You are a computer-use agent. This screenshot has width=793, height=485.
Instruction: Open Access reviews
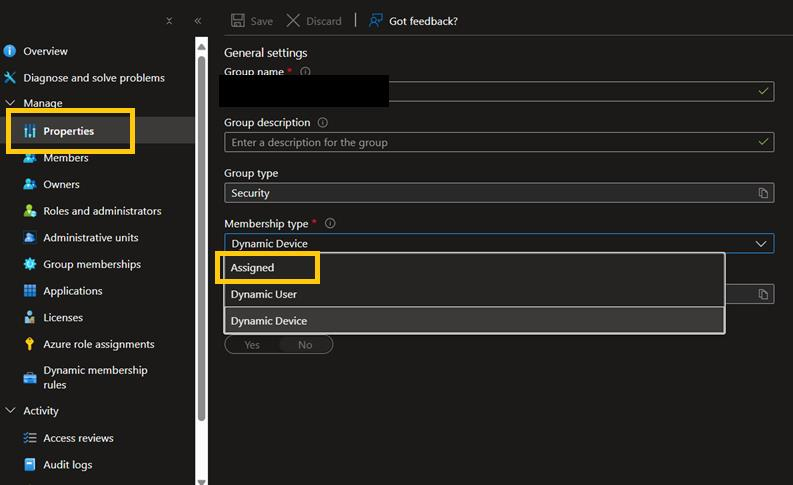[78, 438]
